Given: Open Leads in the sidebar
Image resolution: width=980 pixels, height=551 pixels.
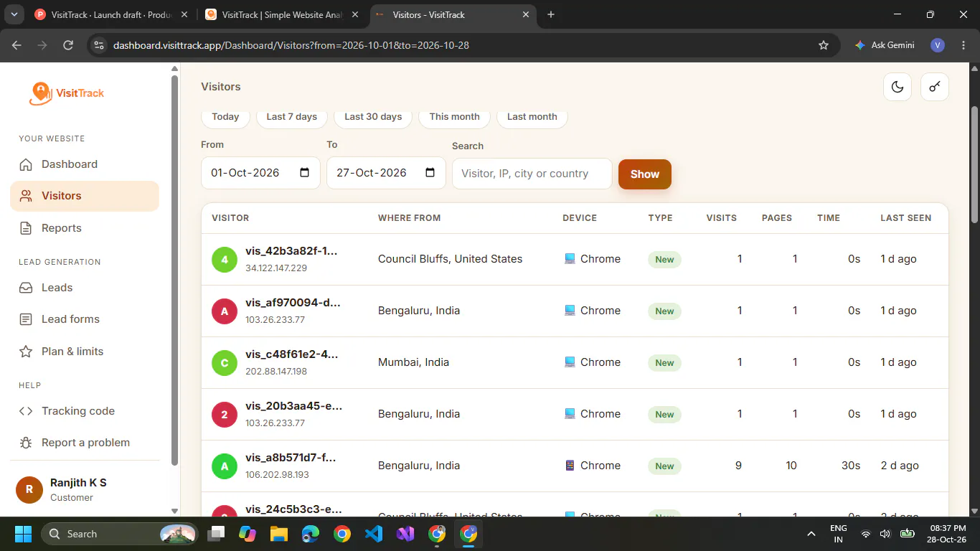Looking at the screenshot, I should point(85,288).
